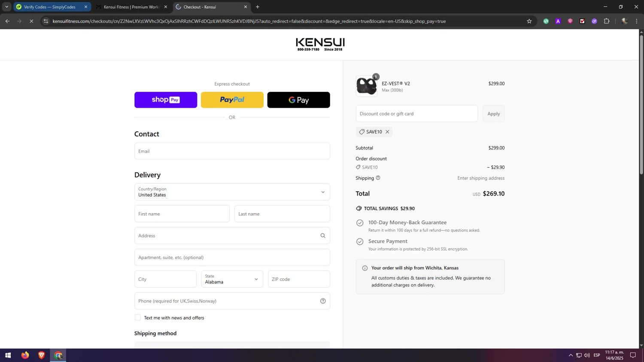Choose Google Pay express checkout
644x362 pixels.
[299, 100]
